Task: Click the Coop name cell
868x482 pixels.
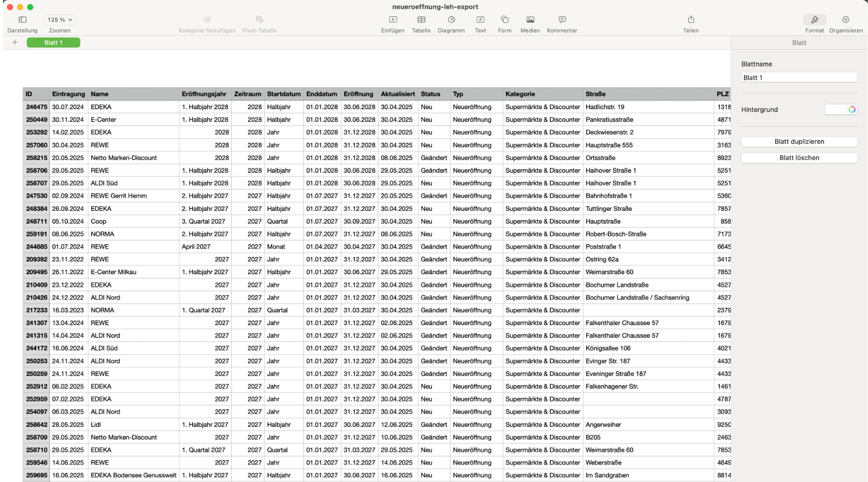Action: 134,222
